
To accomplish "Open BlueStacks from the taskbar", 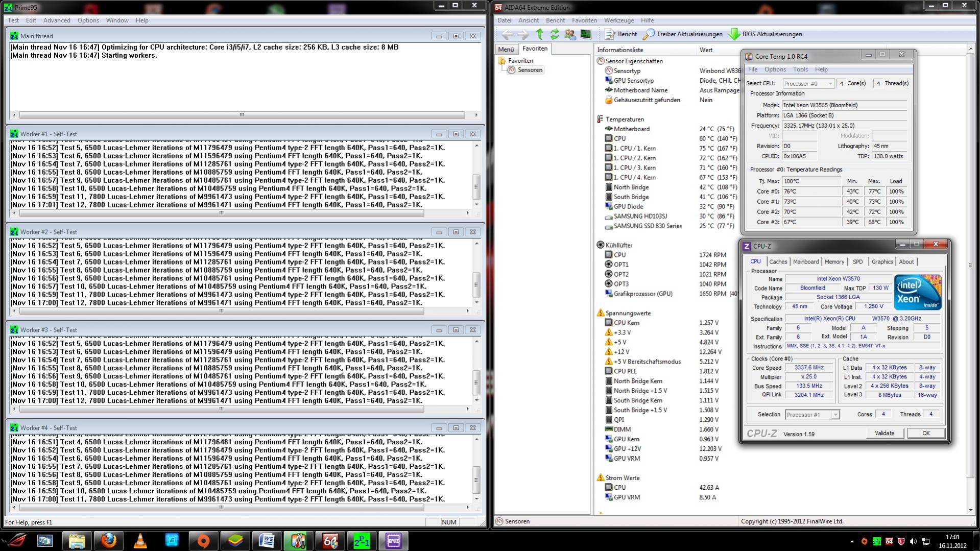I will coord(235,540).
